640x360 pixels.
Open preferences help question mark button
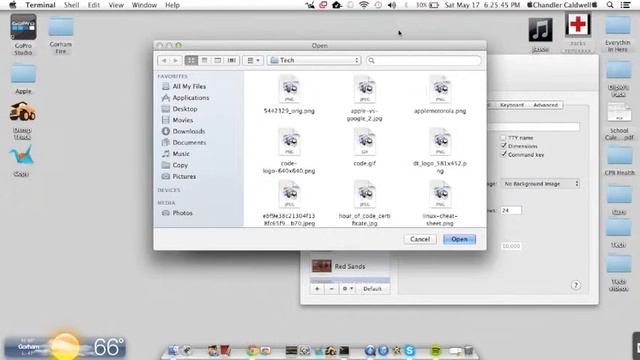pos(576,285)
